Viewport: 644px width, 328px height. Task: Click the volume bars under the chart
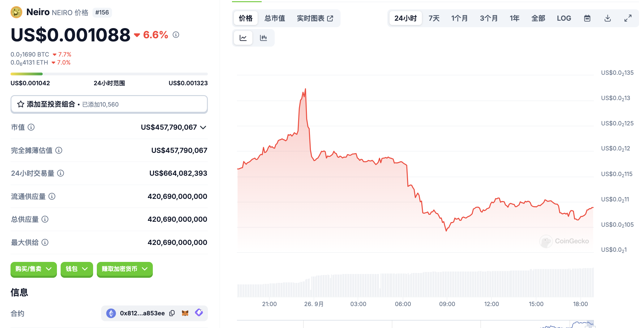(x=415, y=283)
